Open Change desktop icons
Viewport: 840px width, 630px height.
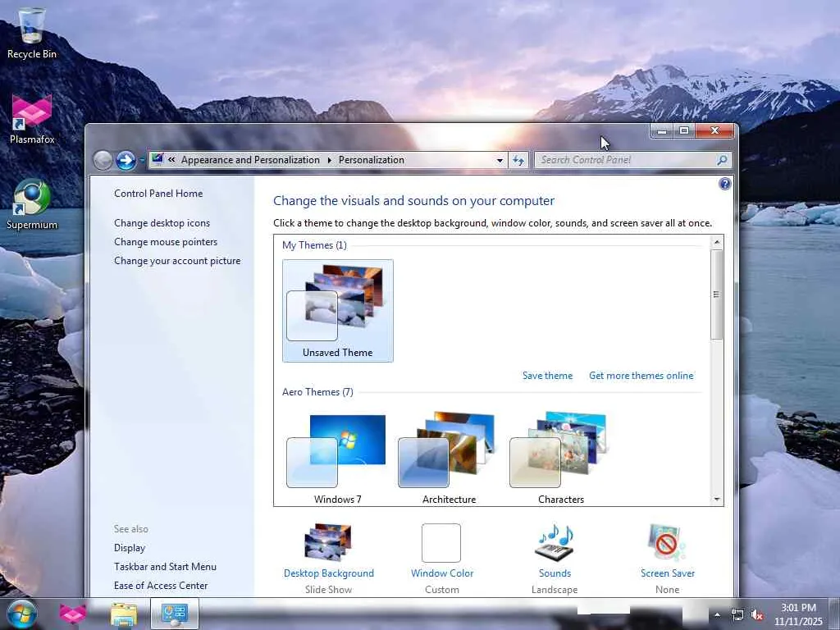coord(162,223)
